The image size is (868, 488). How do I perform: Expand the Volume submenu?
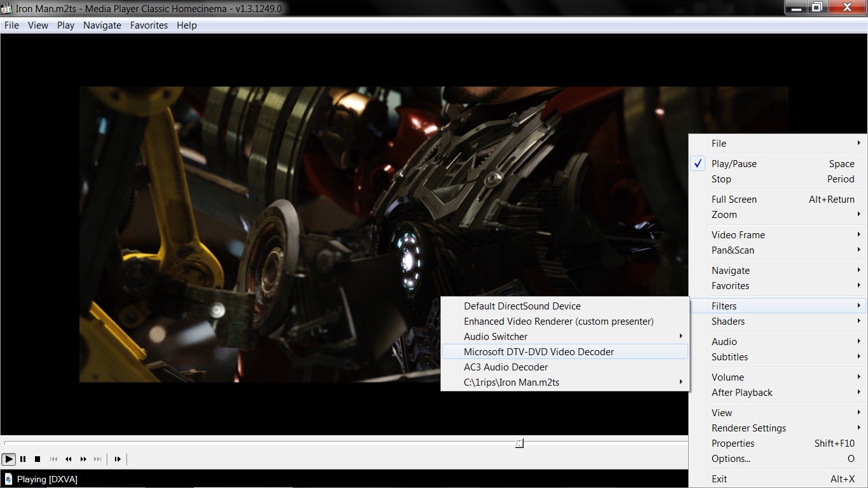tap(778, 377)
